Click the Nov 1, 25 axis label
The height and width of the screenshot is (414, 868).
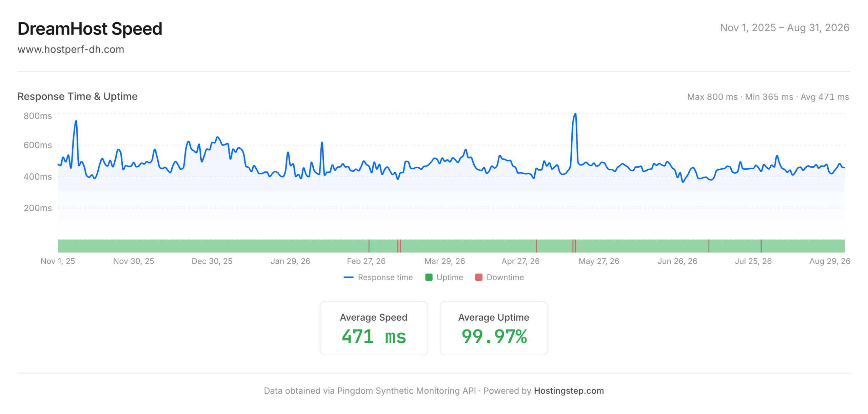pyautogui.click(x=58, y=261)
